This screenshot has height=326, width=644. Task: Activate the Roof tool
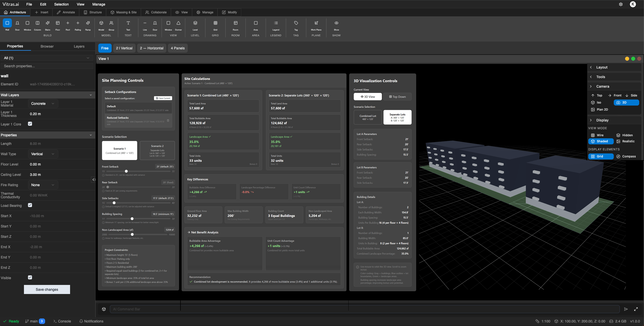coord(68,24)
